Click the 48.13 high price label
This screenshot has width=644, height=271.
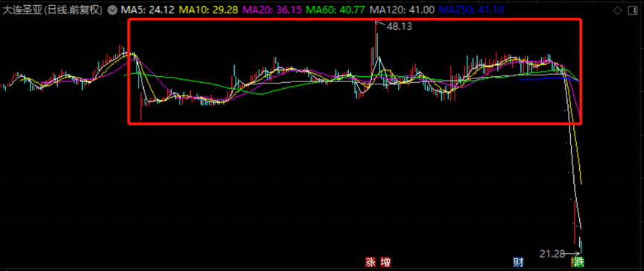[399, 27]
